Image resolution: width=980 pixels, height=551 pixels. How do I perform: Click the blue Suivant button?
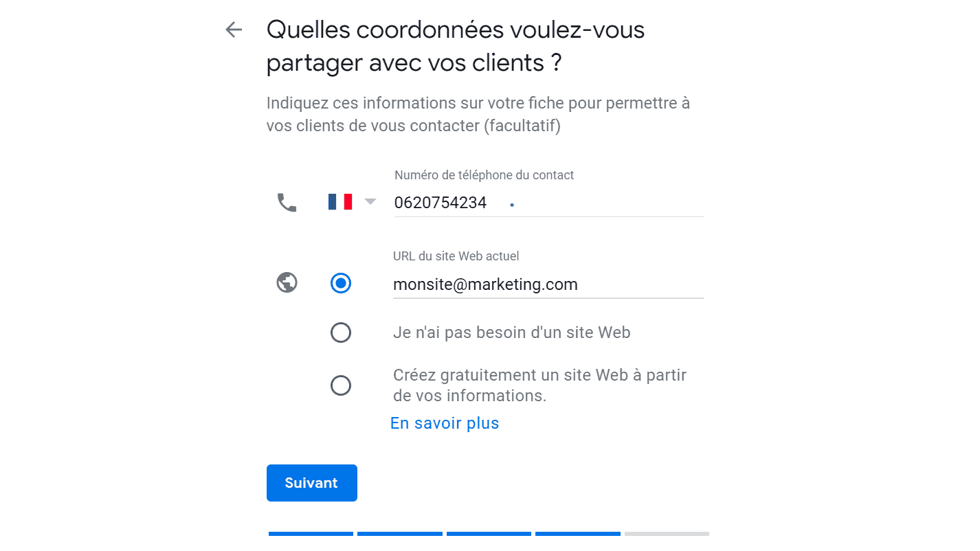coord(312,483)
